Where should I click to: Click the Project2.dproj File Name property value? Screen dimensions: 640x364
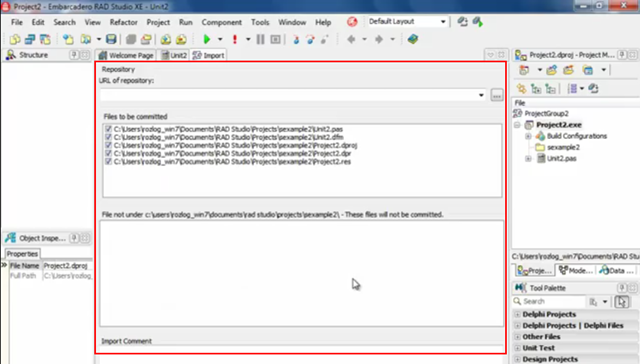[67, 266]
